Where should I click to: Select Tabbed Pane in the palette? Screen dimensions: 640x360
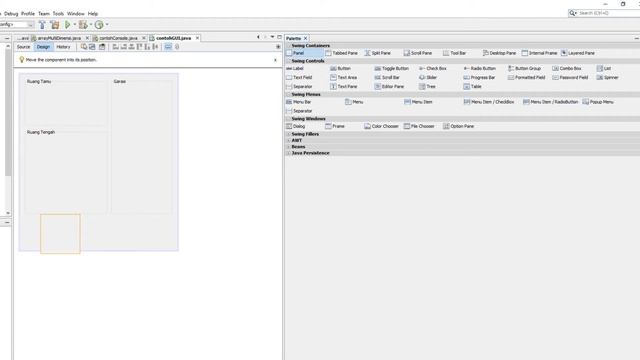341,53
